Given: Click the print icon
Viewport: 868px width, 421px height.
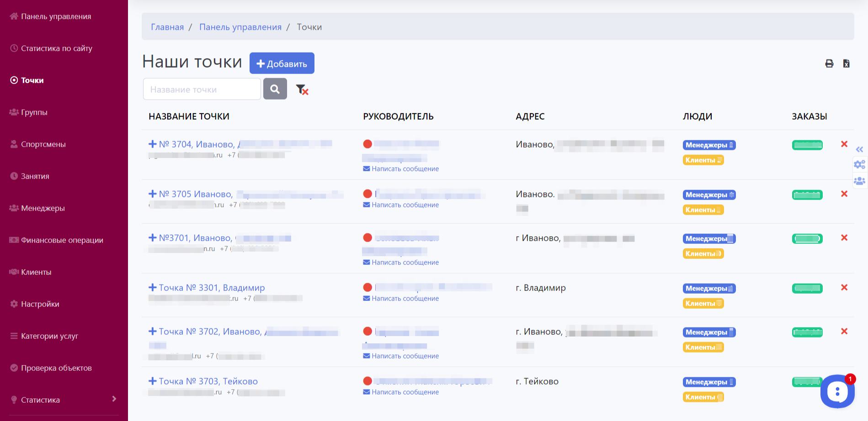Looking at the screenshot, I should 829,63.
